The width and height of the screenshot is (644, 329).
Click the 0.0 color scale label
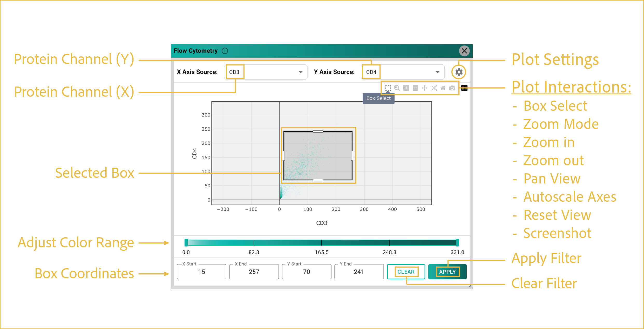coord(186,252)
